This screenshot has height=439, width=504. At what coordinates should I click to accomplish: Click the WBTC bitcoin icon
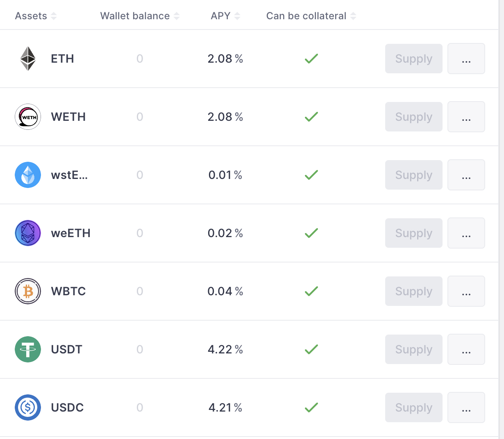[28, 291]
